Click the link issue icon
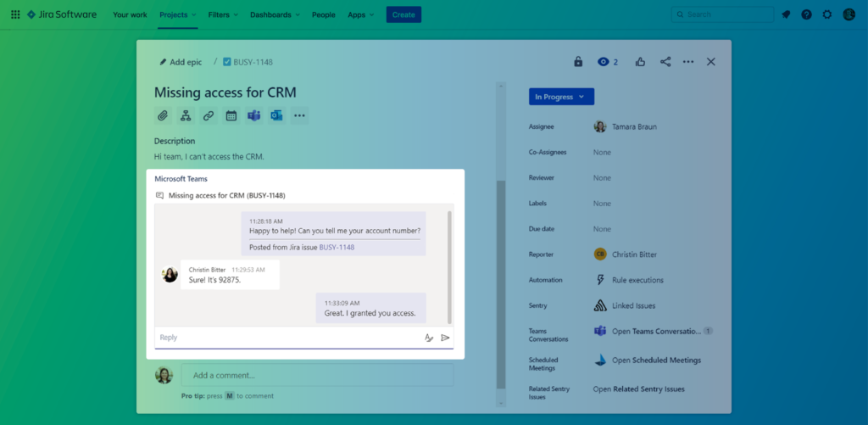The image size is (868, 425). 209,116
